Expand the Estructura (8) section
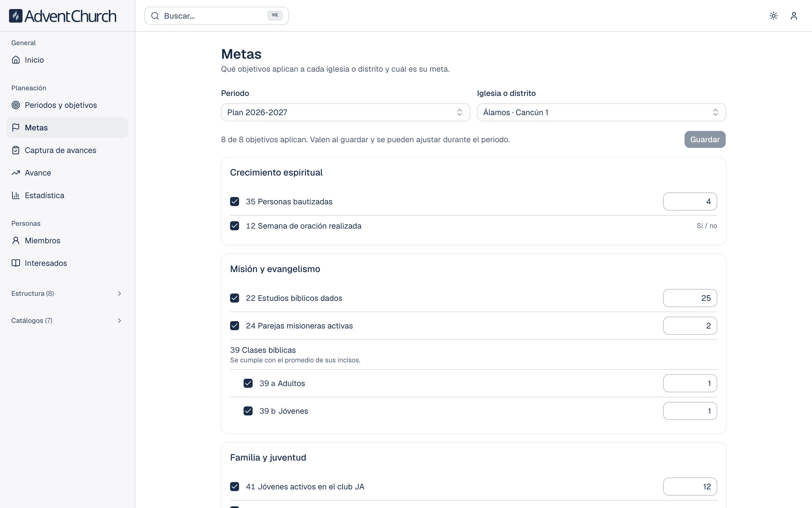Image resolution: width=812 pixels, height=508 pixels. point(67,293)
